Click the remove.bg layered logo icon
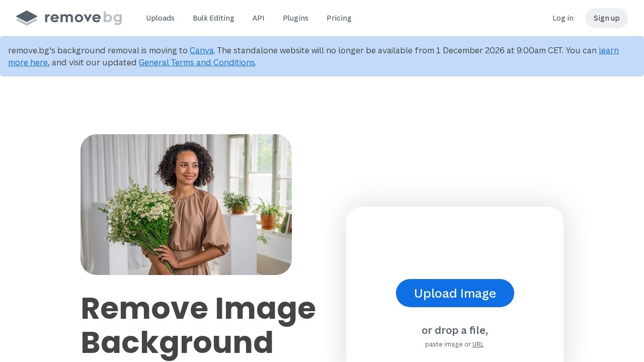Viewport: 644px width, 362px height. tap(27, 18)
